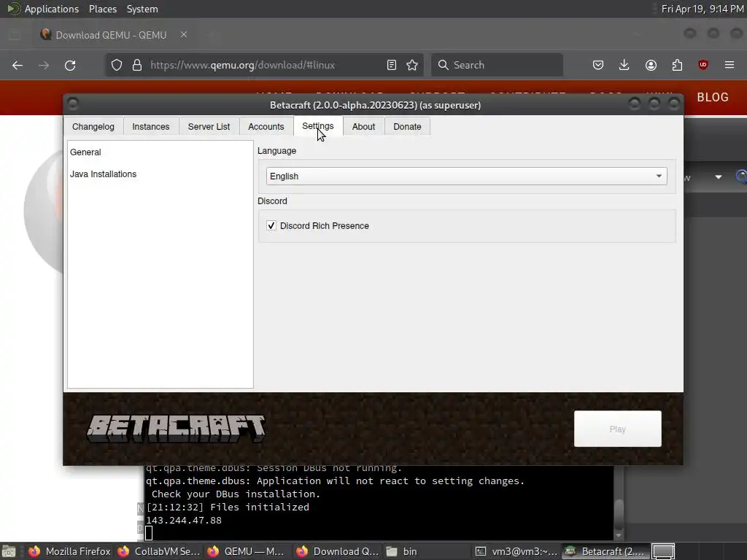Switch to CollabVM Se... taskbar window
Screen dimensions: 747x560
point(158,551)
